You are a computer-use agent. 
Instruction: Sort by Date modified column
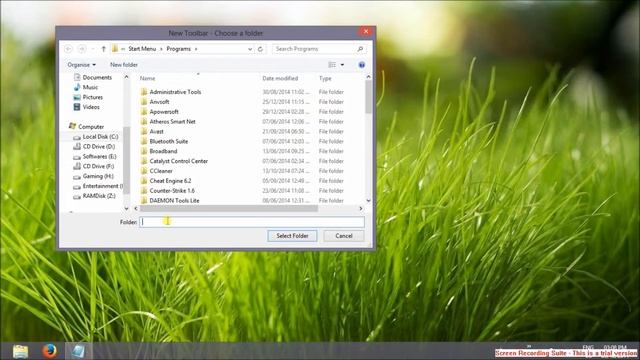280,78
